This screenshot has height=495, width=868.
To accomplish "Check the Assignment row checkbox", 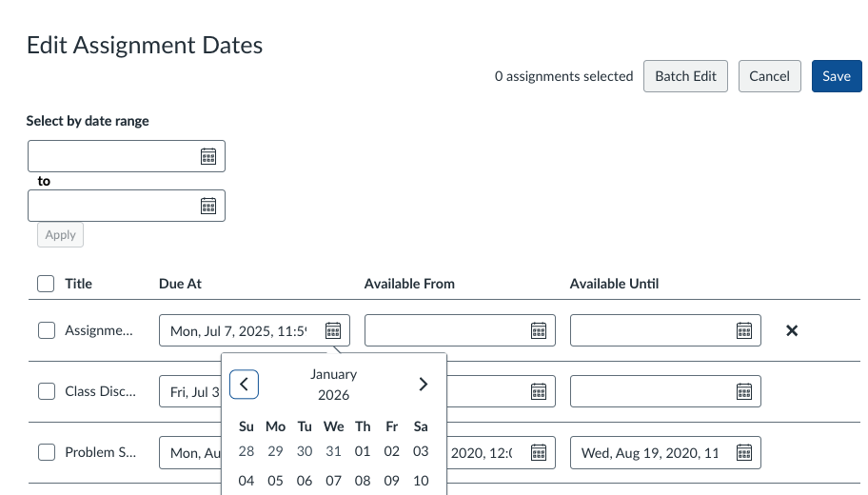I will (x=47, y=330).
